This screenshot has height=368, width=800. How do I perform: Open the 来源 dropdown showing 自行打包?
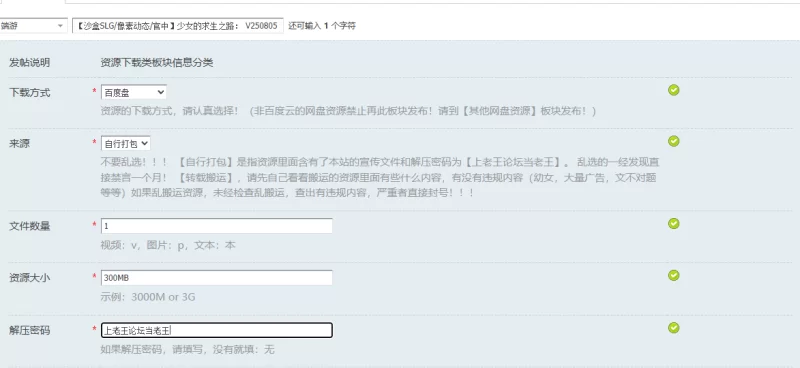point(126,143)
